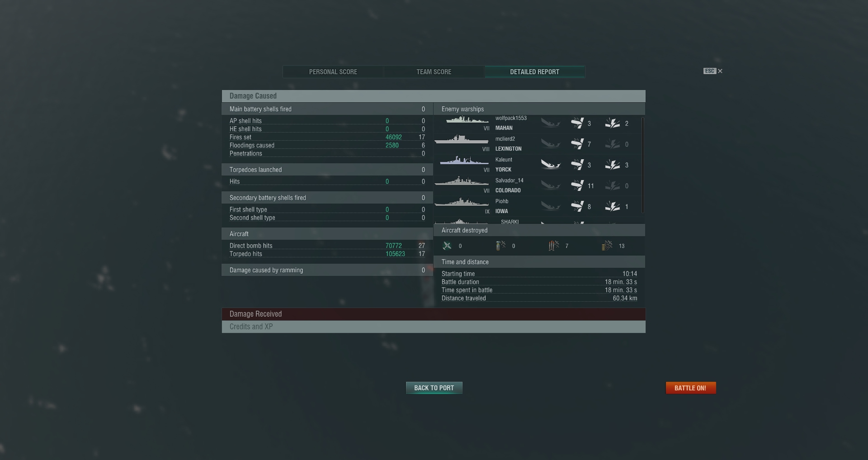
Task: Click the fighter aircraft destroyed icon
Action: coord(447,246)
